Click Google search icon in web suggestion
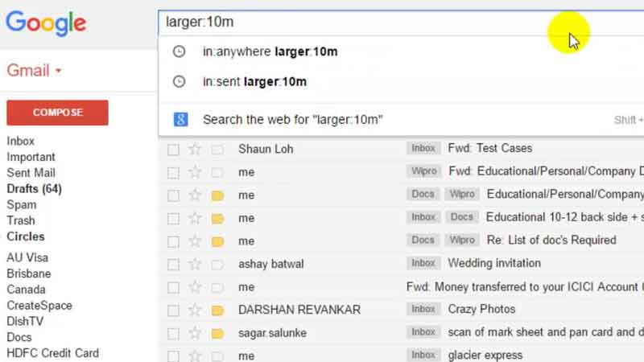The height and width of the screenshot is (362, 644). [x=180, y=119]
